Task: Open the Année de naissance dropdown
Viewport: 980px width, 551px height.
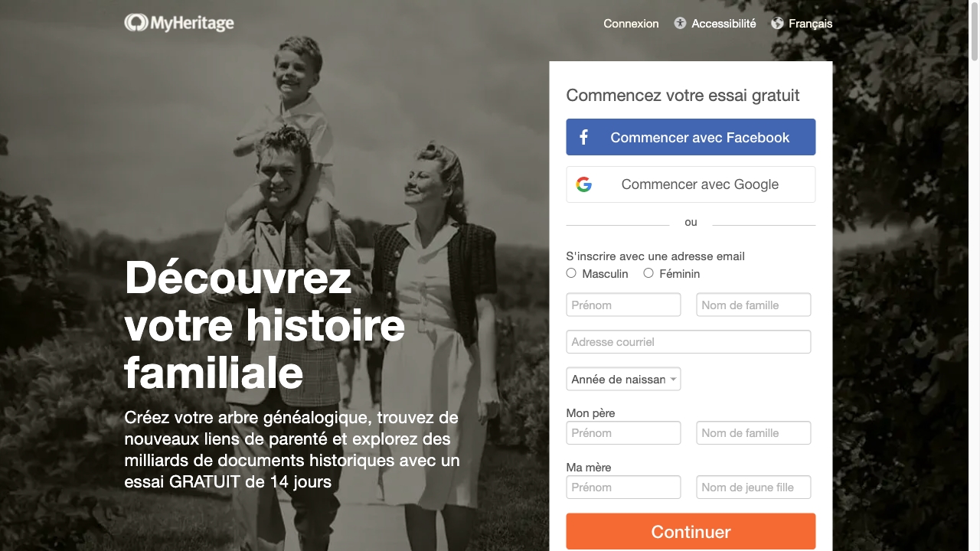Action: click(623, 379)
